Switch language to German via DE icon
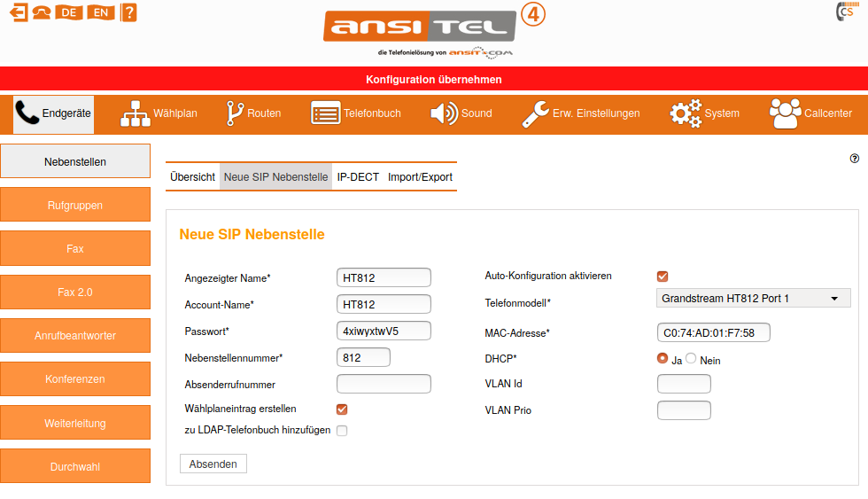The width and height of the screenshot is (868, 499). (69, 12)
